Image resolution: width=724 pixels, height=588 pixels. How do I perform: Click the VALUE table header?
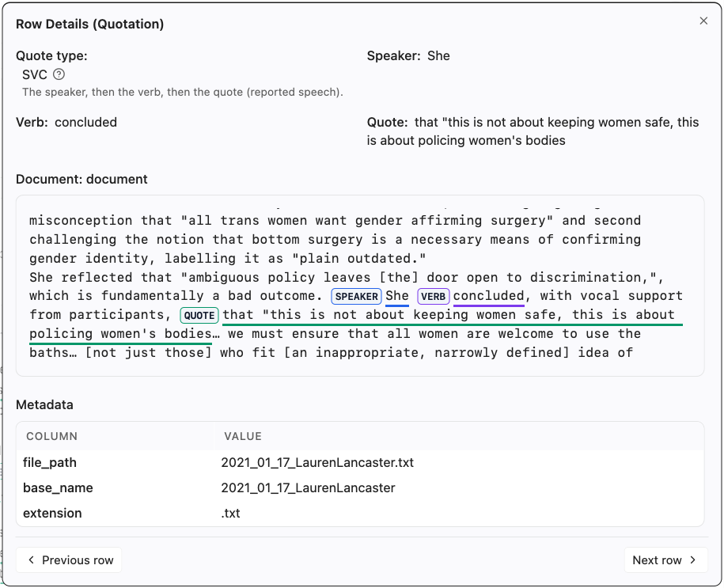pyautogui.click(x=243, y=436)
